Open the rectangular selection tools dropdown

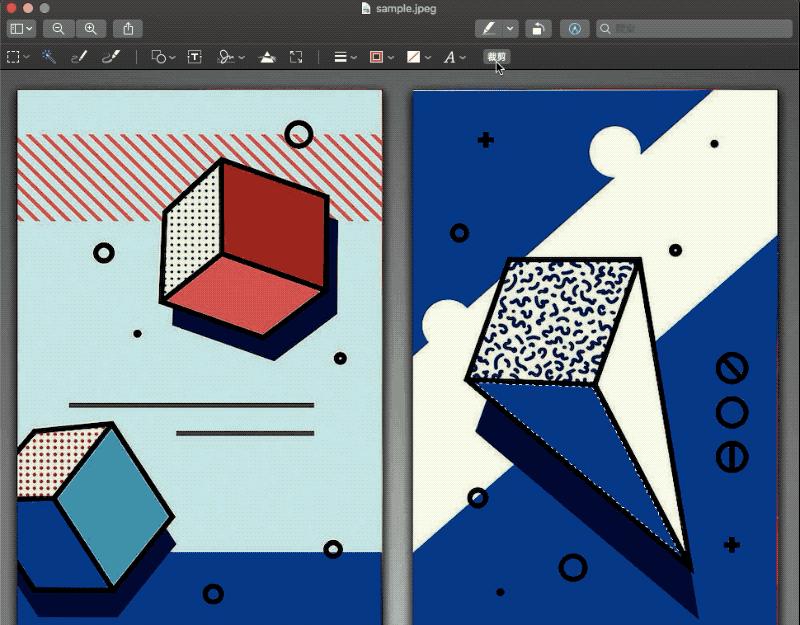18,57
